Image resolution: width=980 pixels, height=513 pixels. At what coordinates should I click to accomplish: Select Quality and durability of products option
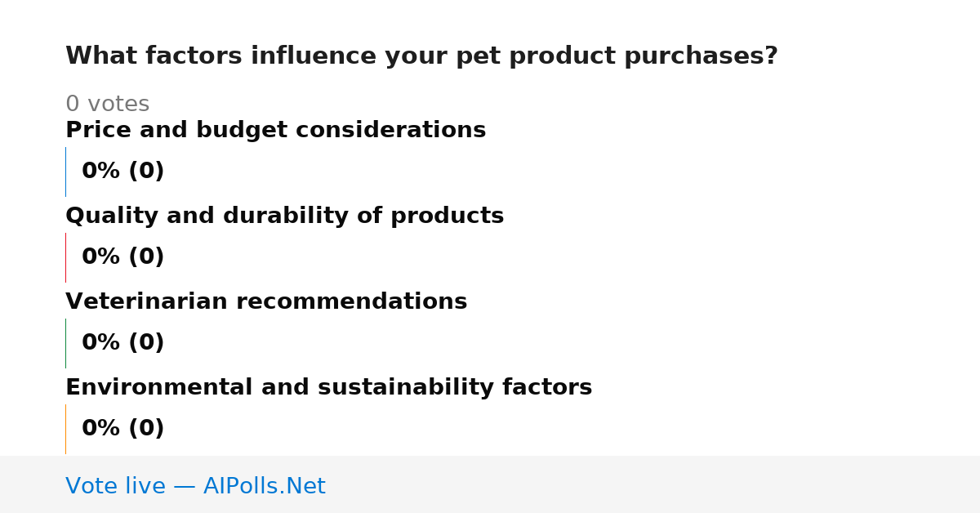[284, 216]
